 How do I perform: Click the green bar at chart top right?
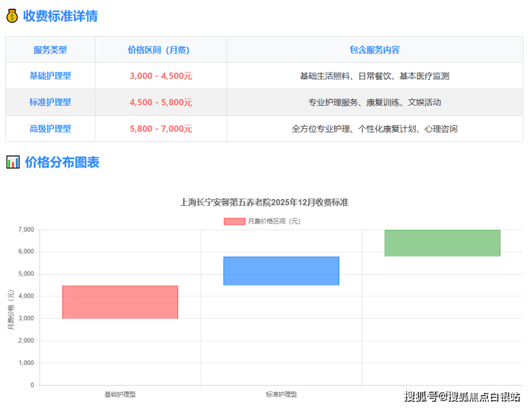point(442,242)
